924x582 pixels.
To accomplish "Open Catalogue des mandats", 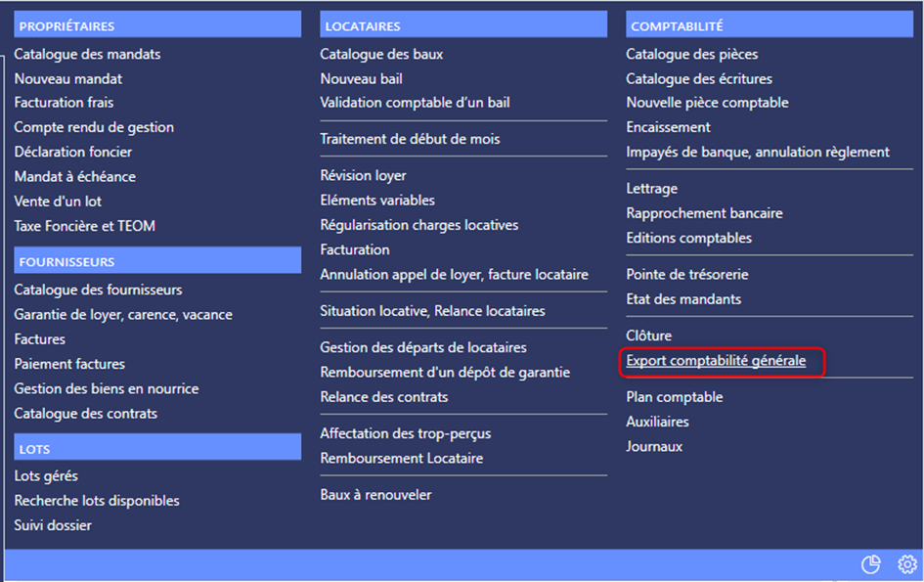I will click(x=87, y=54).
